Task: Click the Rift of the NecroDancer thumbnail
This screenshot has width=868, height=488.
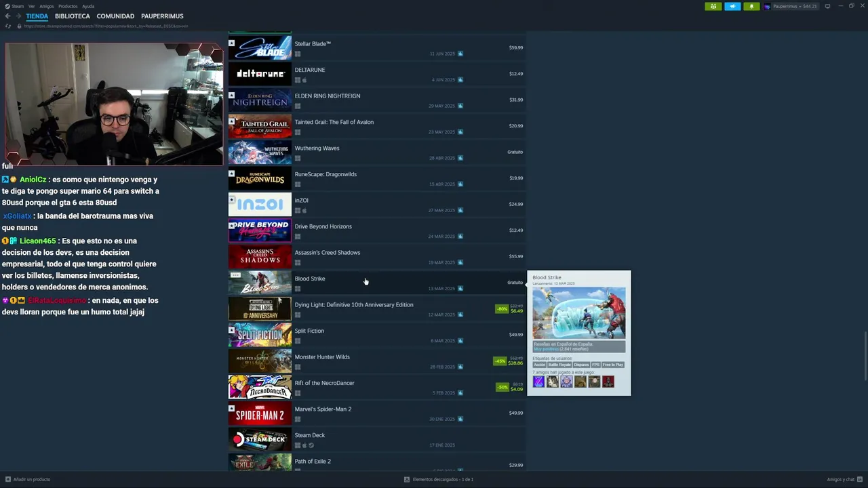Action: (x=260, y=387)
